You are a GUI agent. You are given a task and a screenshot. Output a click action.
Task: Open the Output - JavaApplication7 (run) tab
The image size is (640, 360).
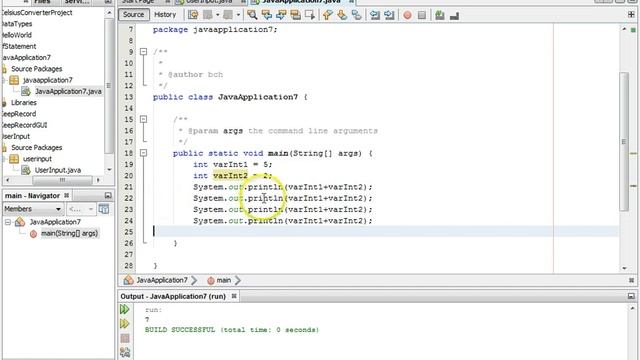point(173,296)
